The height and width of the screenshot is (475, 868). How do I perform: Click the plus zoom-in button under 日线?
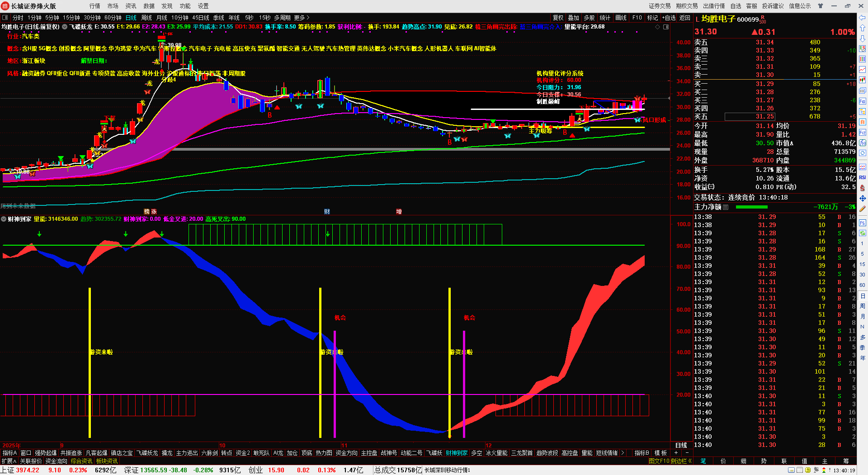[x=676, y=453]
